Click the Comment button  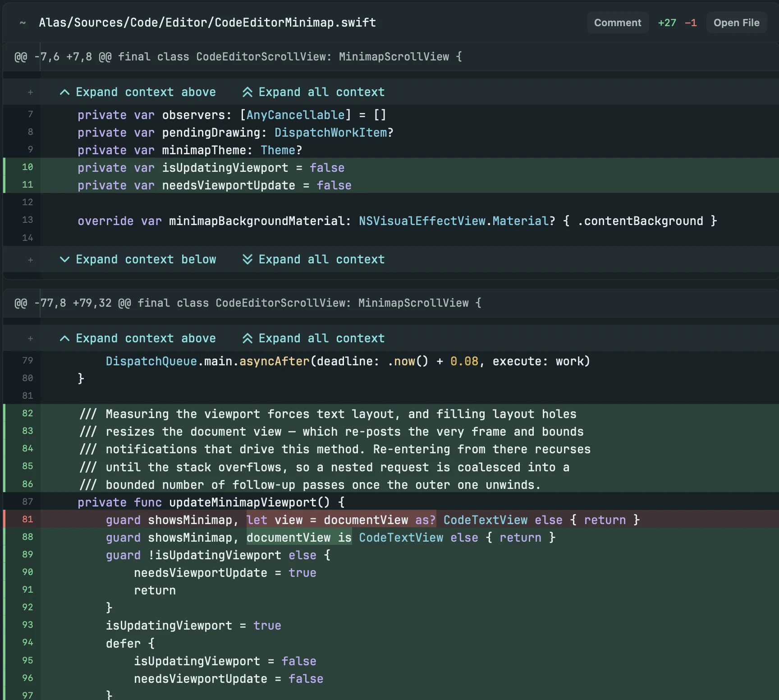(x=618, y=23)
